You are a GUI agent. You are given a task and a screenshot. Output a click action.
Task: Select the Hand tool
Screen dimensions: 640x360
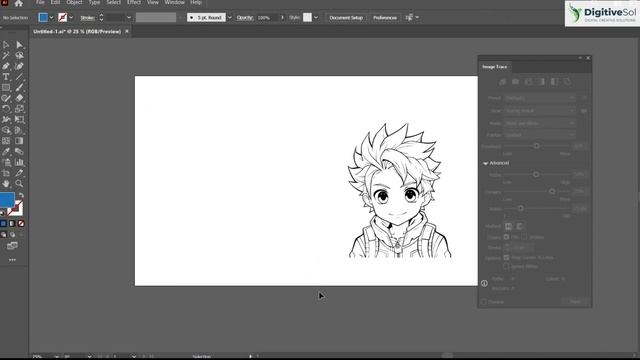pyautogui.click(x=6, y=184)
